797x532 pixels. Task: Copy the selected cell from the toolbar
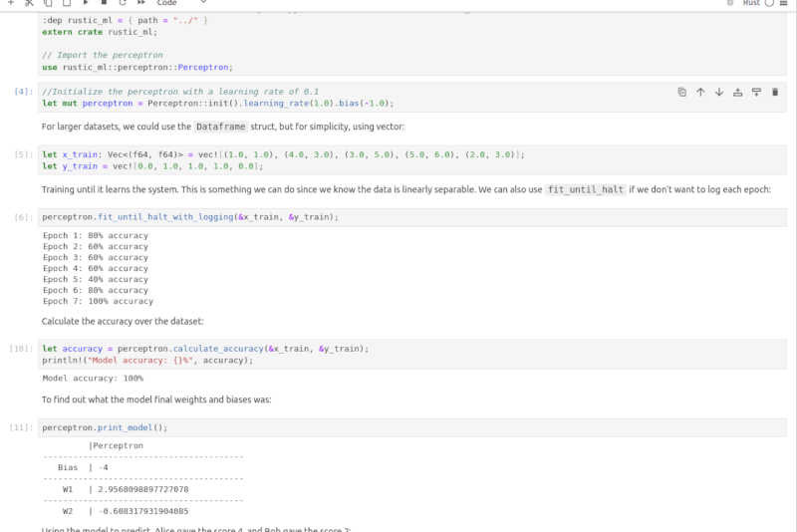coord(49,3)
